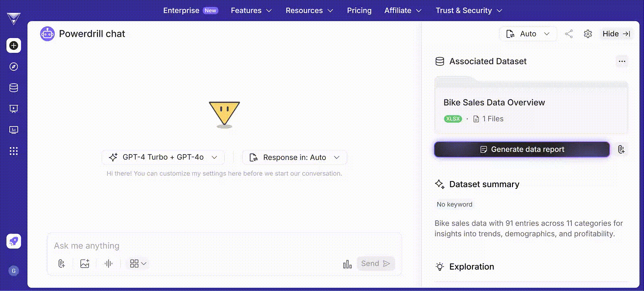Click the New badge beside Enterprise
644x291 pixels.
coord(210,11)
